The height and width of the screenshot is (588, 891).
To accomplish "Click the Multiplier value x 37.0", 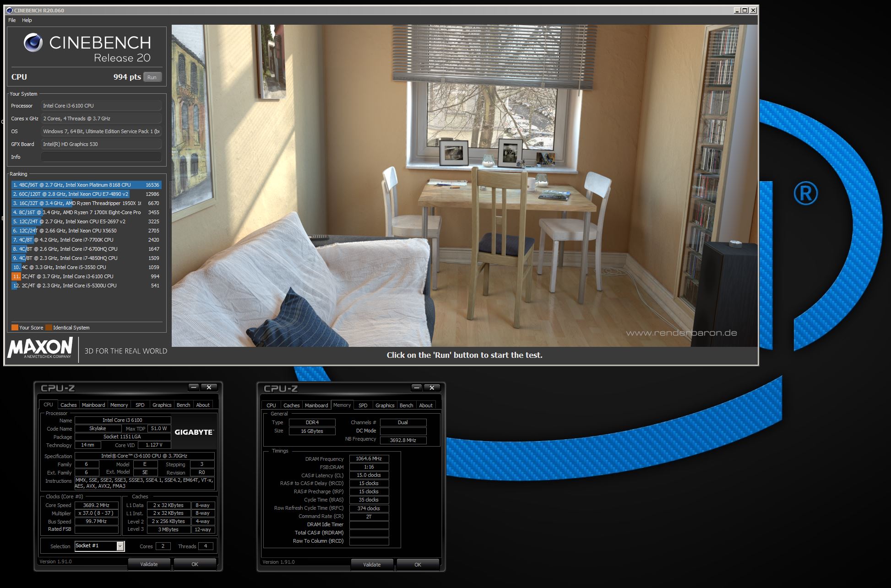I will point(96,513).
